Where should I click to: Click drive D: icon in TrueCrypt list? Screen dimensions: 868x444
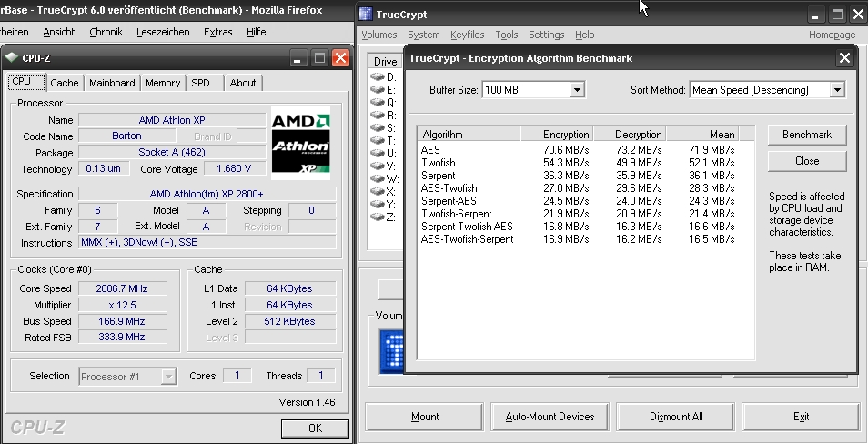[x=378, y=76]
